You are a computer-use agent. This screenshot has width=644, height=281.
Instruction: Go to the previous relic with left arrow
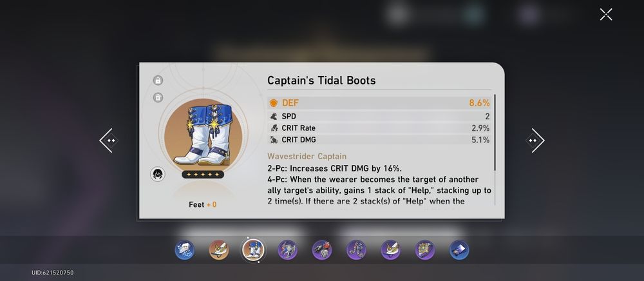coord(109,140)
